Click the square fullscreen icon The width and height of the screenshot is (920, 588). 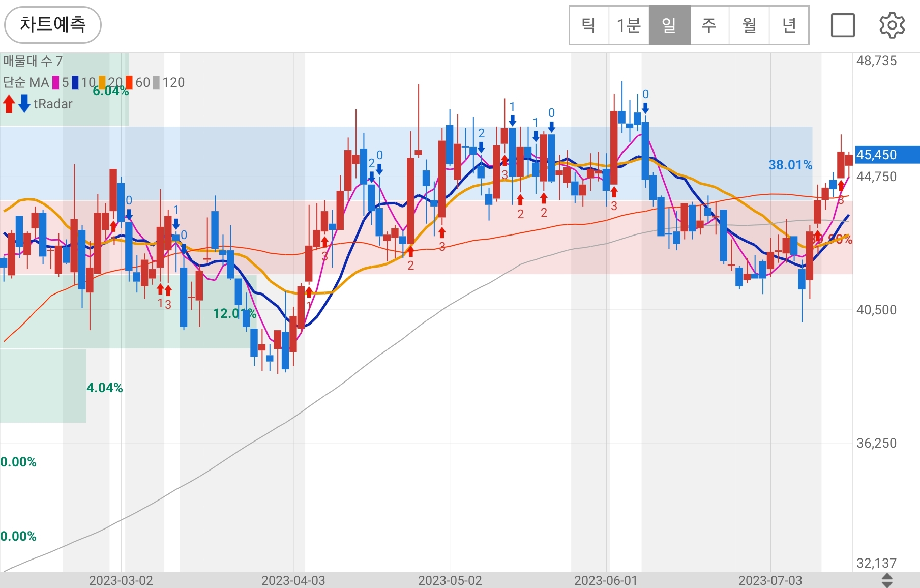pyautogui.click(x=843, y=25)
